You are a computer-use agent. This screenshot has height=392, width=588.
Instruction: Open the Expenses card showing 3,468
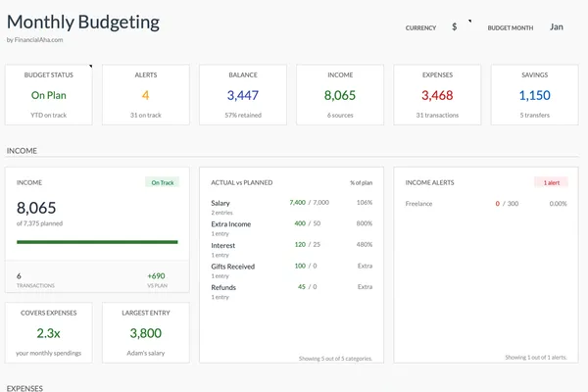[x=437, y=95]
